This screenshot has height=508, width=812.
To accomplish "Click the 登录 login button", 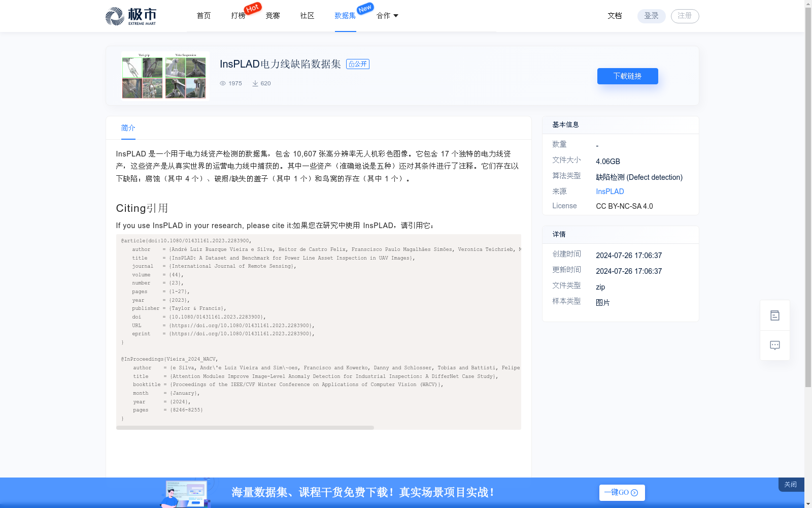I will [652, 16].
